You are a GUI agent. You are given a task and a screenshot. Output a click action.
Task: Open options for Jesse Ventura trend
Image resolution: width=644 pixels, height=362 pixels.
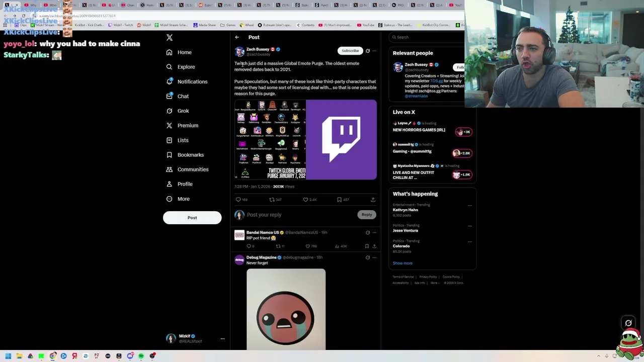[470, 226]
